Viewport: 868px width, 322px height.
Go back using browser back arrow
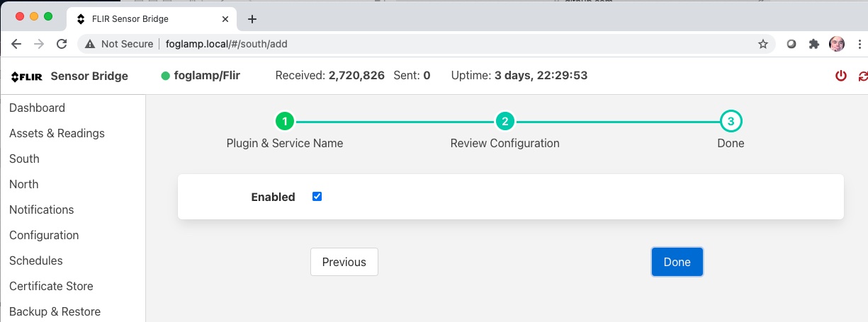pyautogui.click(x=16, y=44)
